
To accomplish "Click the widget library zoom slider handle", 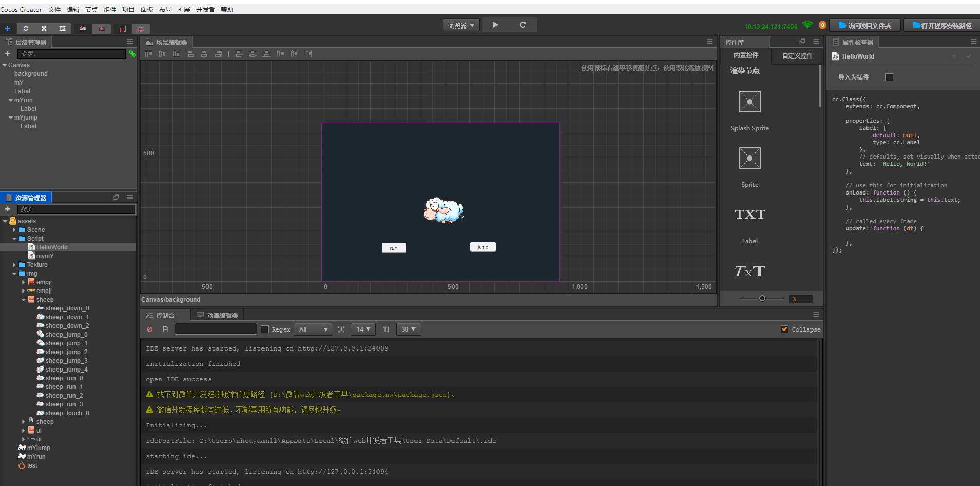I will pos(762,298).
